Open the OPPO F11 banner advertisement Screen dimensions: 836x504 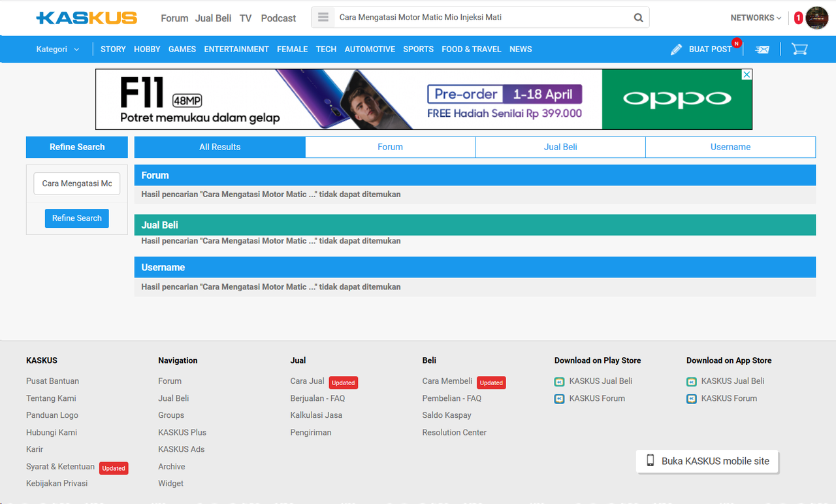[423, 99]
